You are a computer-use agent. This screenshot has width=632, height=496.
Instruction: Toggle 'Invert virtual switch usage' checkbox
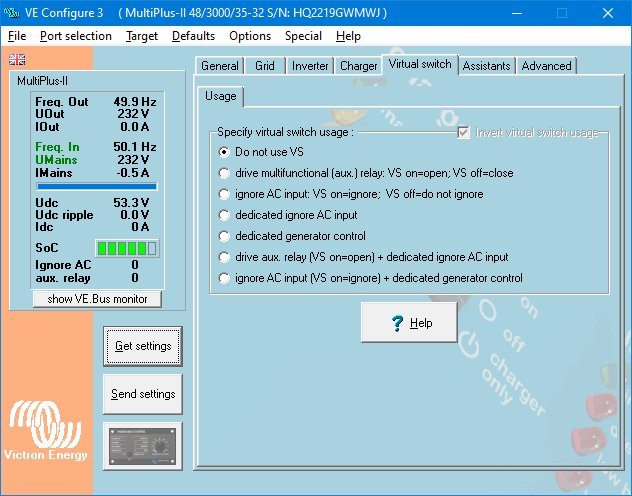pyautogui.click(x=464, y=133)
